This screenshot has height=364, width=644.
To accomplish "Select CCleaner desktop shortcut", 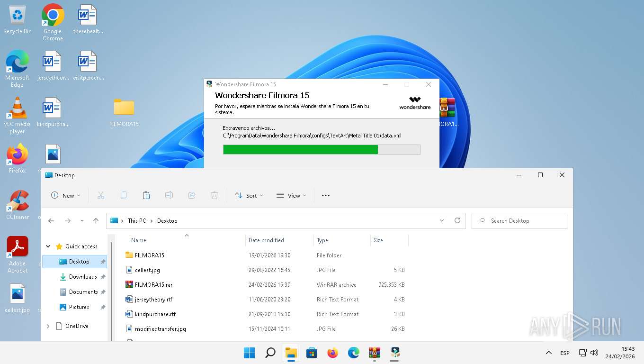I will (18, 205).
